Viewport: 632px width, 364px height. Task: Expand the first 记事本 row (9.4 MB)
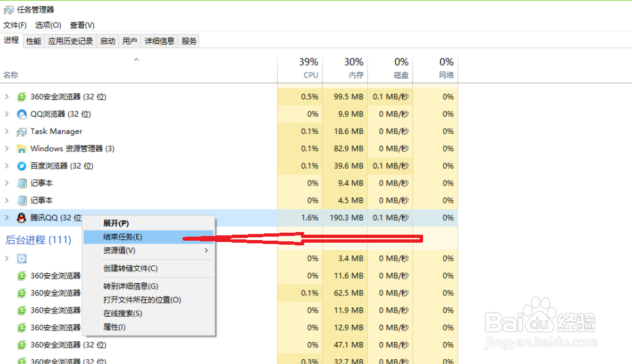(7, 183)
